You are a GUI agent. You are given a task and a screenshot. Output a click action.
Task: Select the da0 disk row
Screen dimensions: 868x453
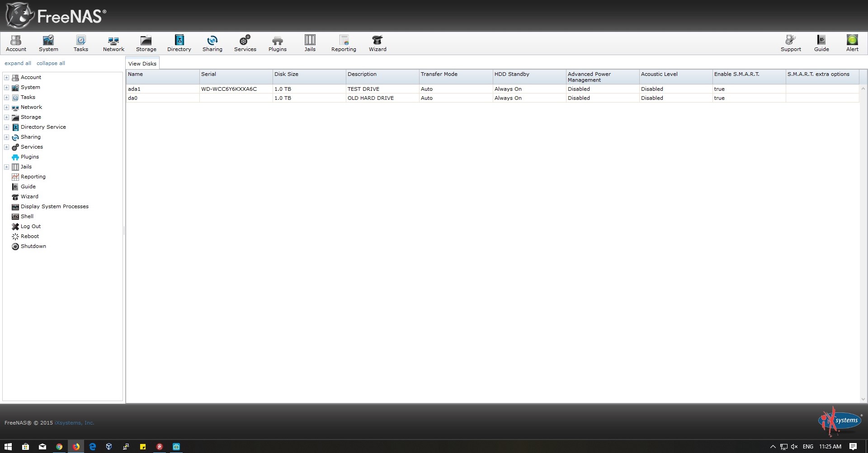492,98
